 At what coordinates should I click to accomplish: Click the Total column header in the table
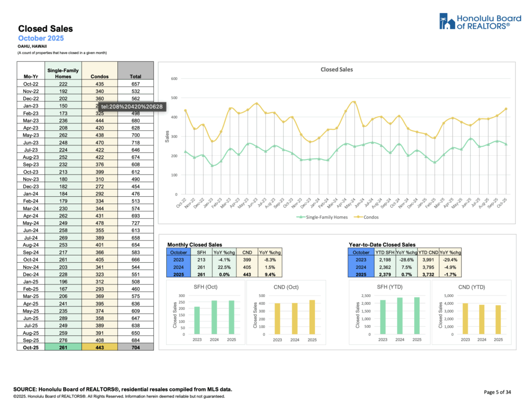(136, 76)
